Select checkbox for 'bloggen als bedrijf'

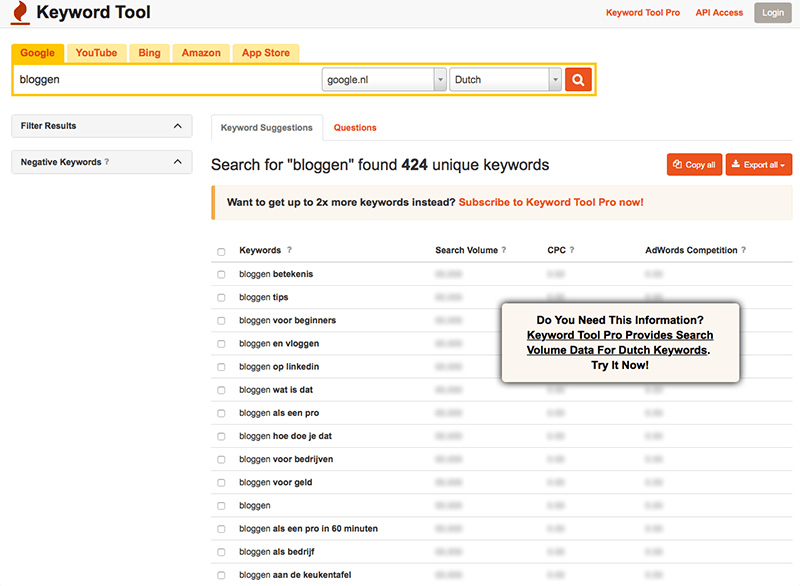pos(221,552)
